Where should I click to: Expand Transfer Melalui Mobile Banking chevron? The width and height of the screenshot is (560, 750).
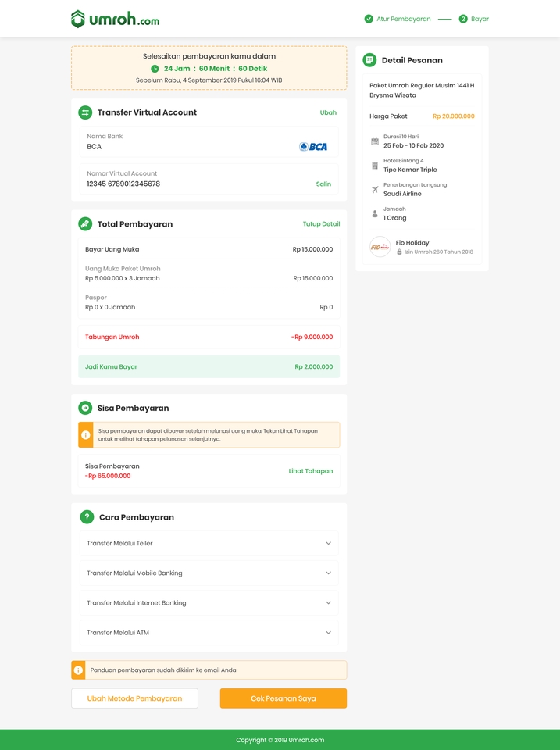[329, 573]
